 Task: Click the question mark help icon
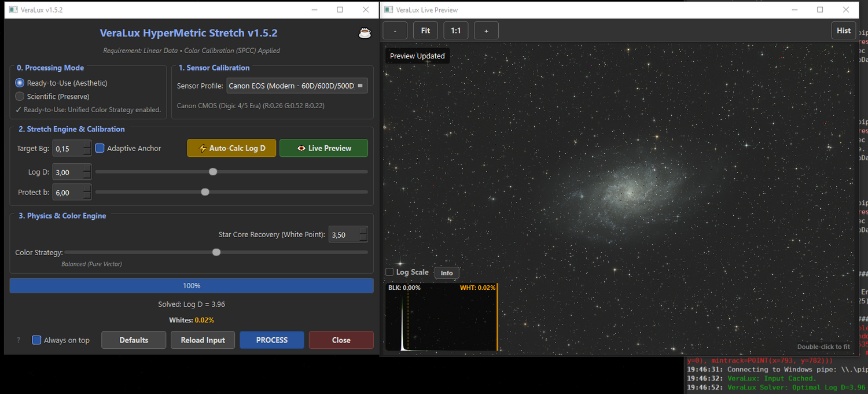18,340
